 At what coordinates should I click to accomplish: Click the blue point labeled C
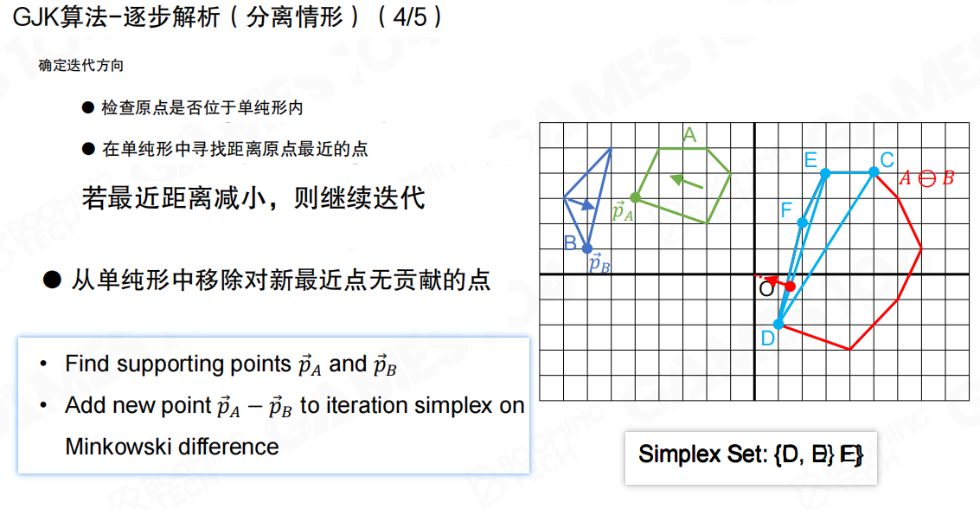(874, 172)
